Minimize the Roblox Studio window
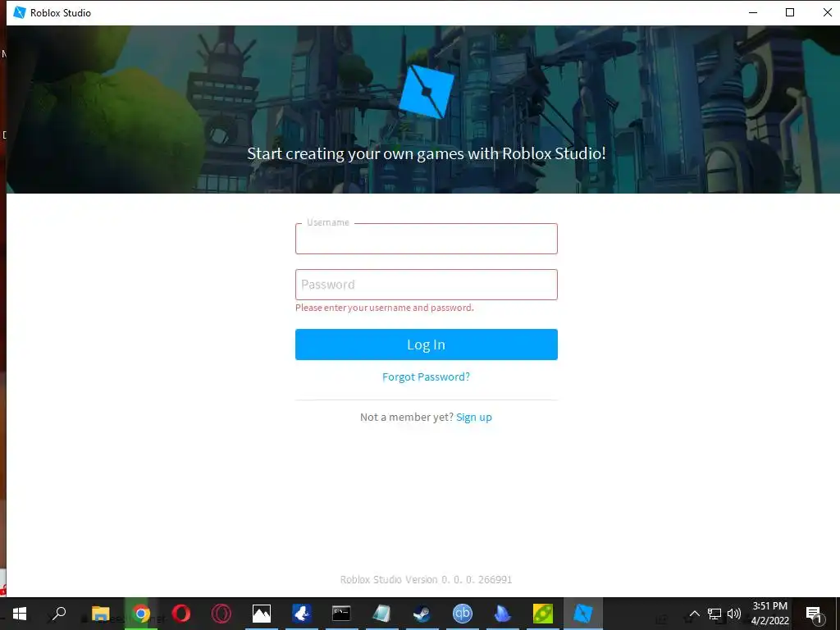The height and width of the screenshot is (630, 840). [753, 12]
